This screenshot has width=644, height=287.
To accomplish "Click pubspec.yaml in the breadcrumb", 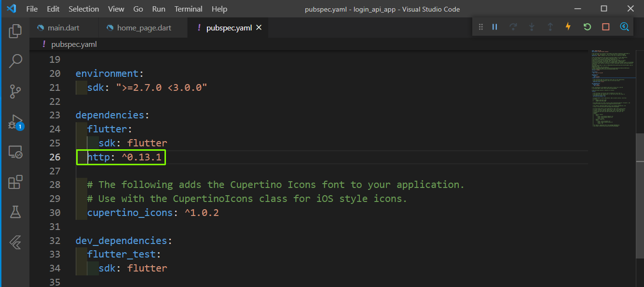I will coord(74,44).
